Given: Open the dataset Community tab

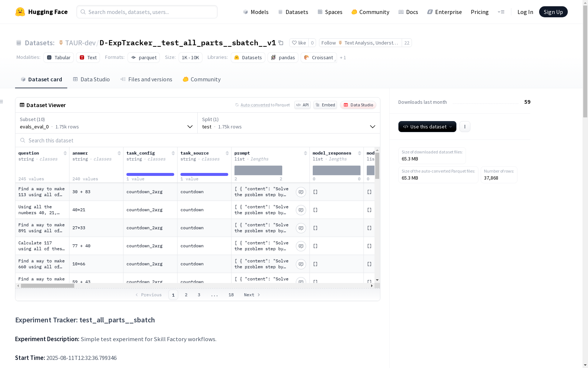Looking at the screenshot, I should 202,79.
